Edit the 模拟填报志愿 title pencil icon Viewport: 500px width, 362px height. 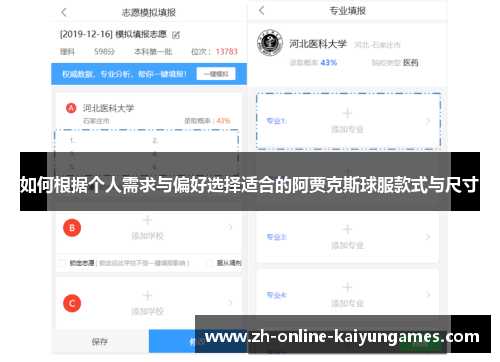(176, 35)
